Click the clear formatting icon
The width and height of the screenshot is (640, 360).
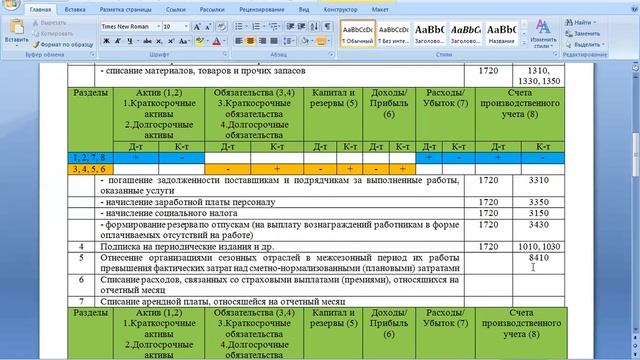coord(221,27)
